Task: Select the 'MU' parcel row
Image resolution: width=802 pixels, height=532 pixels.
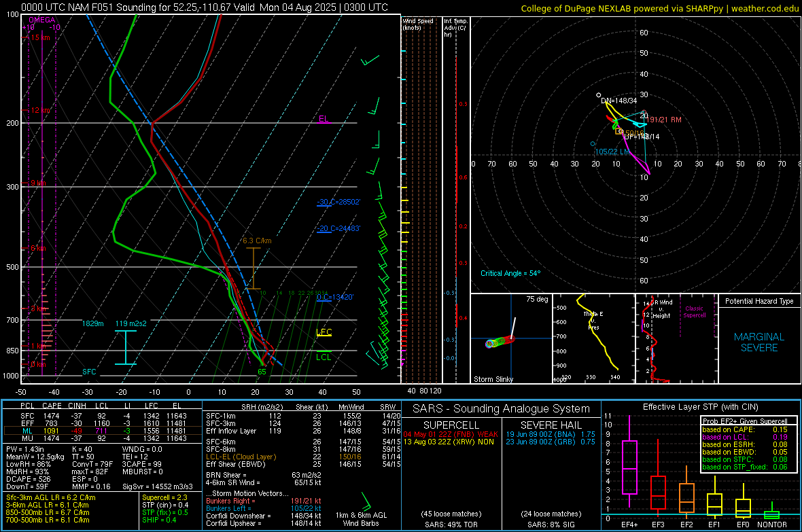Action: [x=103, y=438]
